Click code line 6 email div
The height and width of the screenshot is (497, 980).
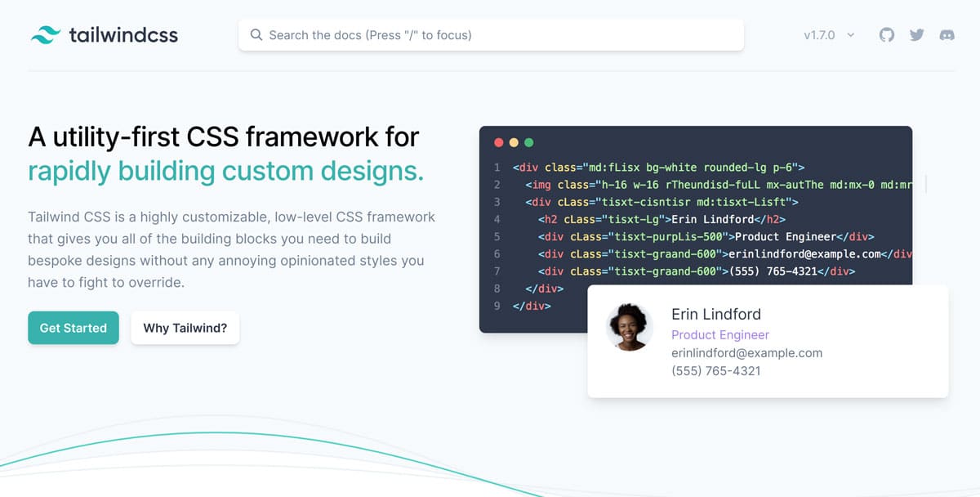click(x=725, y=253)
